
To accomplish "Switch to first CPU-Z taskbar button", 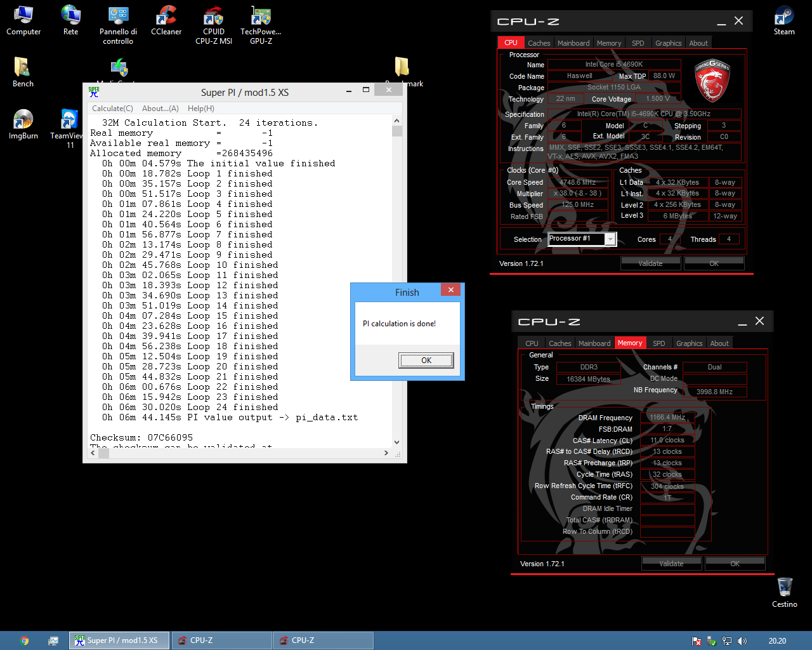I will pyautogui.click(x=222, y=640).
